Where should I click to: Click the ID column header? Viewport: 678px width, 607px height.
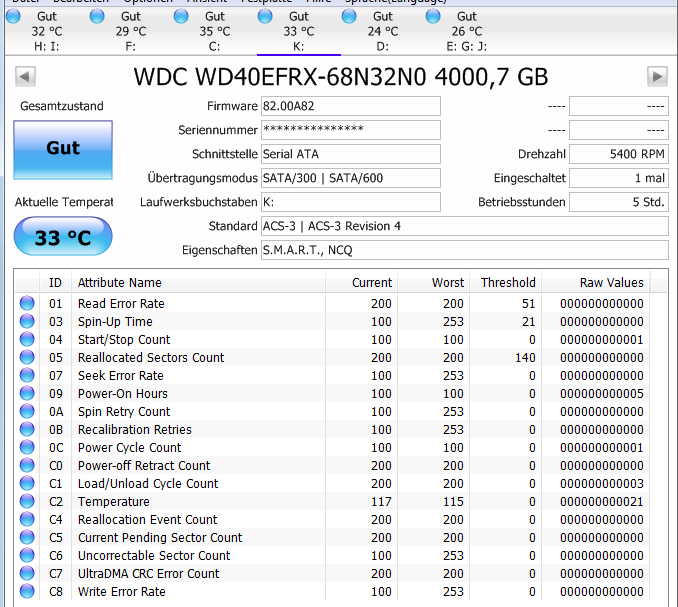tap(55, 283)
